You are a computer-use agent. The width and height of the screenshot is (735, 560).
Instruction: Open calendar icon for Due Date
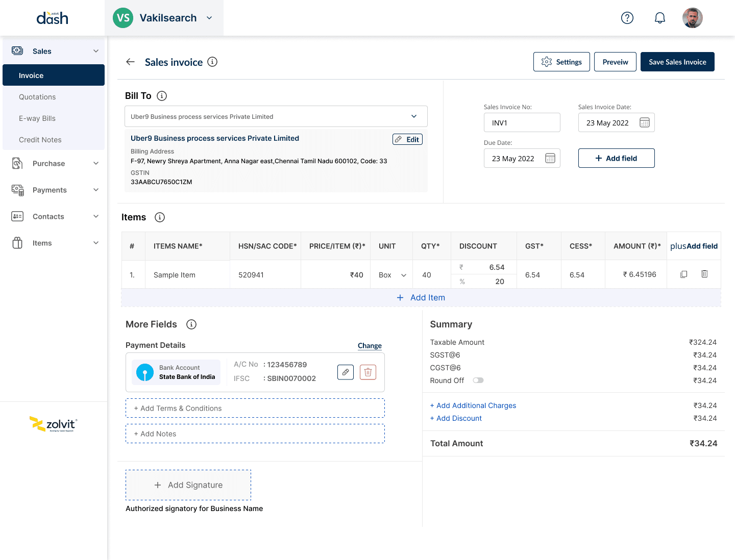(550, 158)
